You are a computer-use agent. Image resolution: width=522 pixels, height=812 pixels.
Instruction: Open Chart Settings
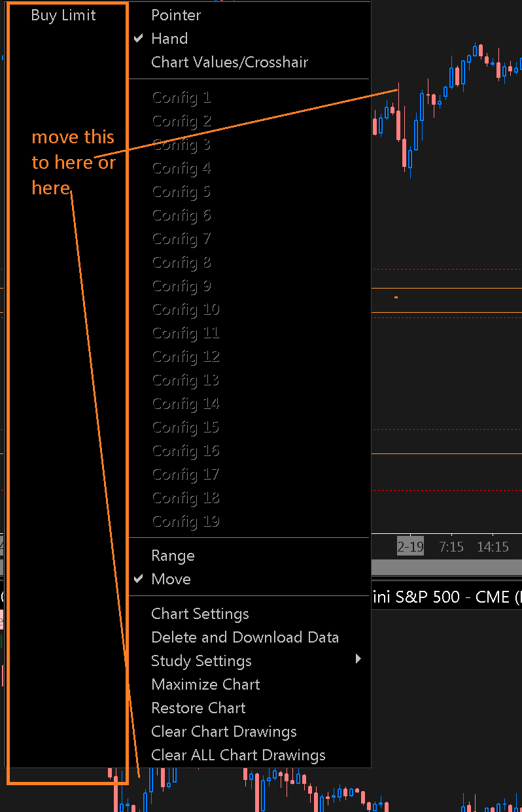pyautogui.click(x=200, y=614)
